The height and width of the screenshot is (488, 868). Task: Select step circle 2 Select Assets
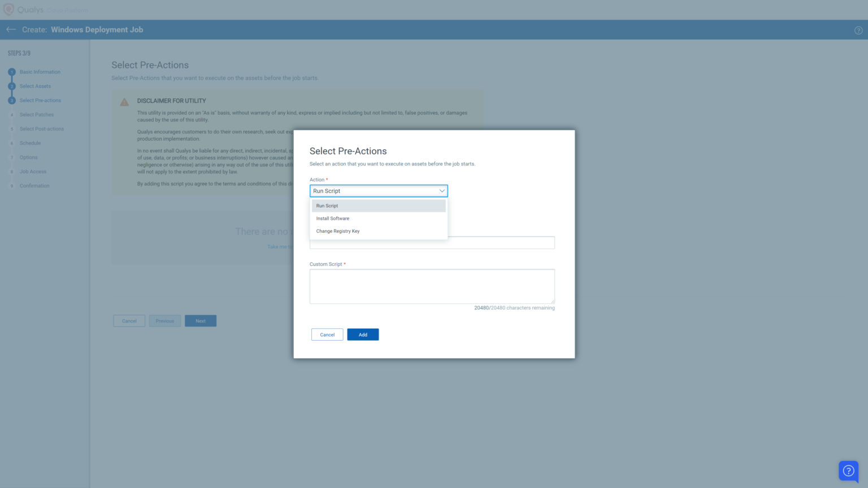pos(12,86)
